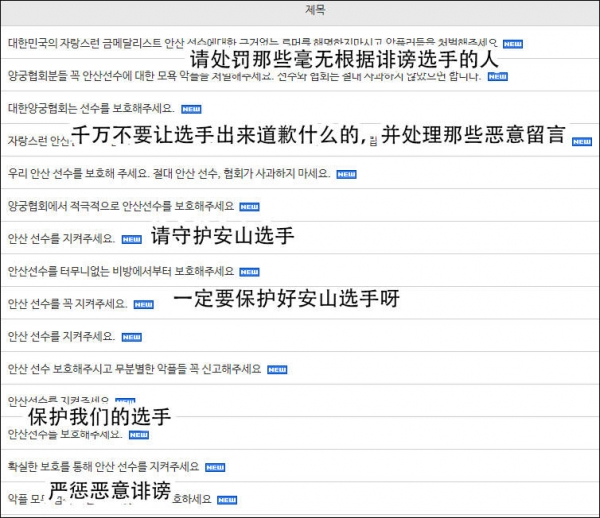Click NEW badge next to 확실한 보호를 통해 post
Screen dimensions: 600x518
click(x=215, y=467)
